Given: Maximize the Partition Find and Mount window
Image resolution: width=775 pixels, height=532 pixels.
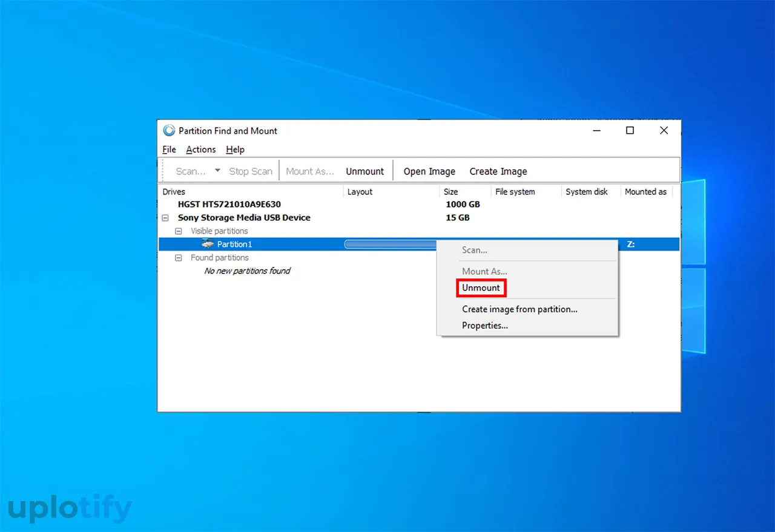Looking at the screenshot, I should (x=630, y=131).
